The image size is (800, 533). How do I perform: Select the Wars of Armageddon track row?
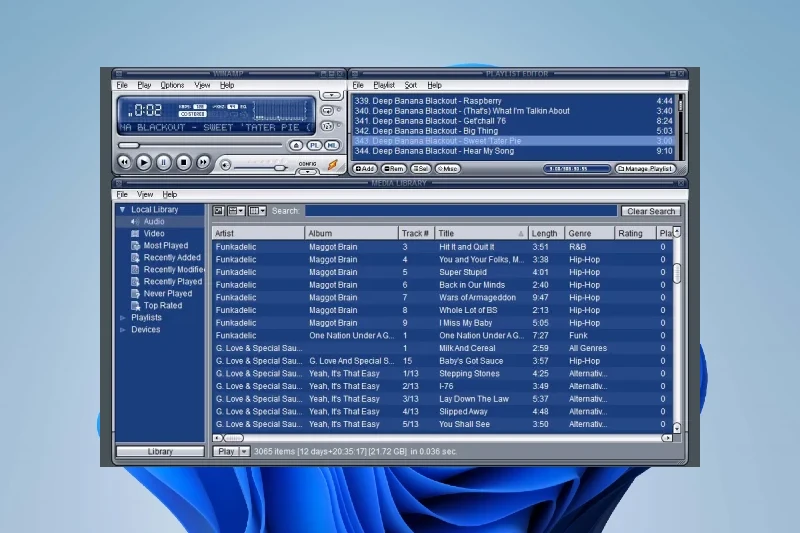coord(442,297)
